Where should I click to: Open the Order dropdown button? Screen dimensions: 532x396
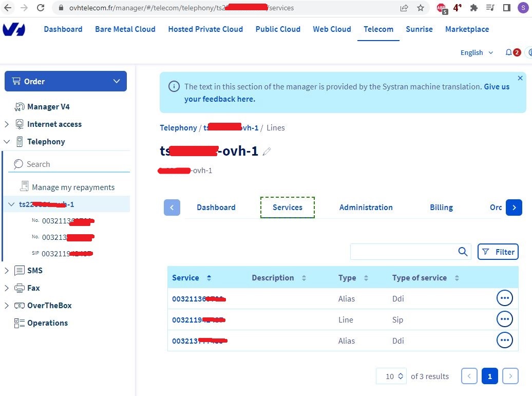pos(66,81)
